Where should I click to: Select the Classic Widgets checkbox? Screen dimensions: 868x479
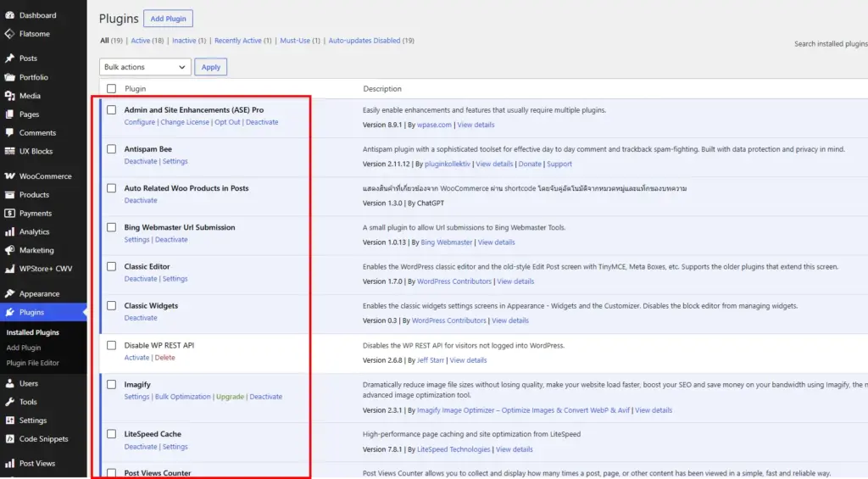coord(111,306)
